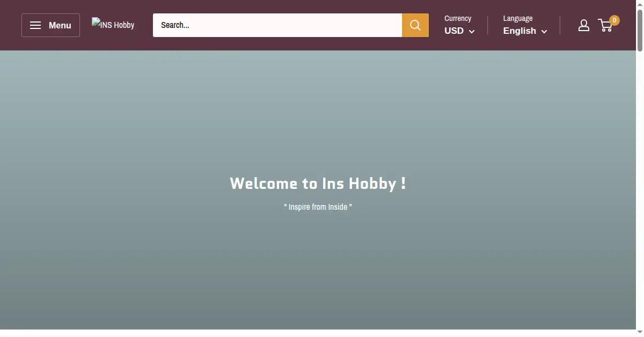Viewport: 644px width, 337px height.
Task: Open the user account icon
Action: [584, 25]
